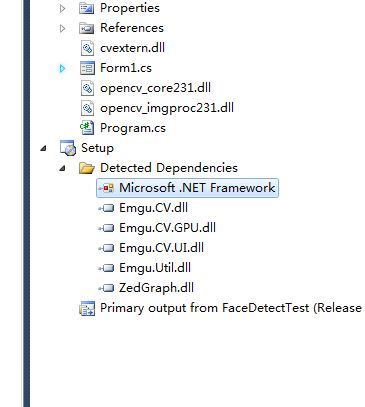The image size is (365, 407).
Task: Select Primary output from FaceDetectTest
Action: [x=231, y=308]
